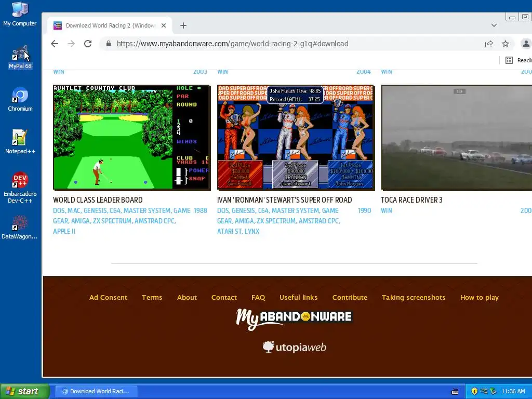
Task: Open a new browser tab
Action: pos(183,25)
